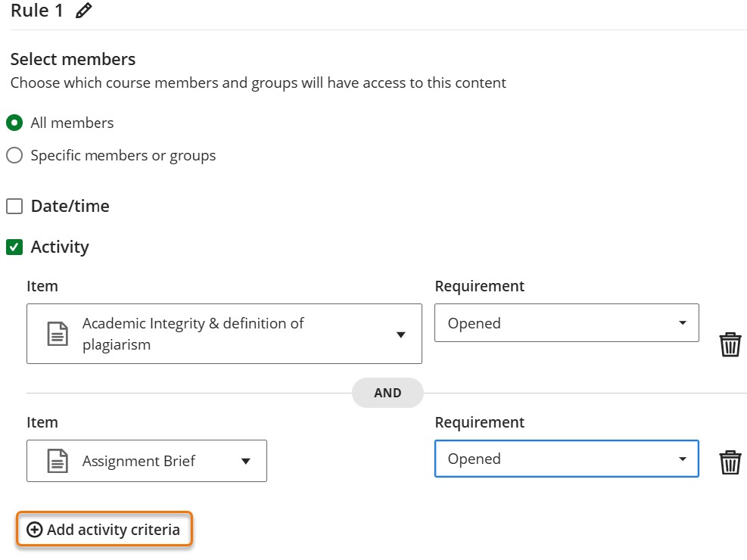Screen dimensions: 747x560
Task: Click the pencil icon beside Rule 1
Action: [84, 11]
